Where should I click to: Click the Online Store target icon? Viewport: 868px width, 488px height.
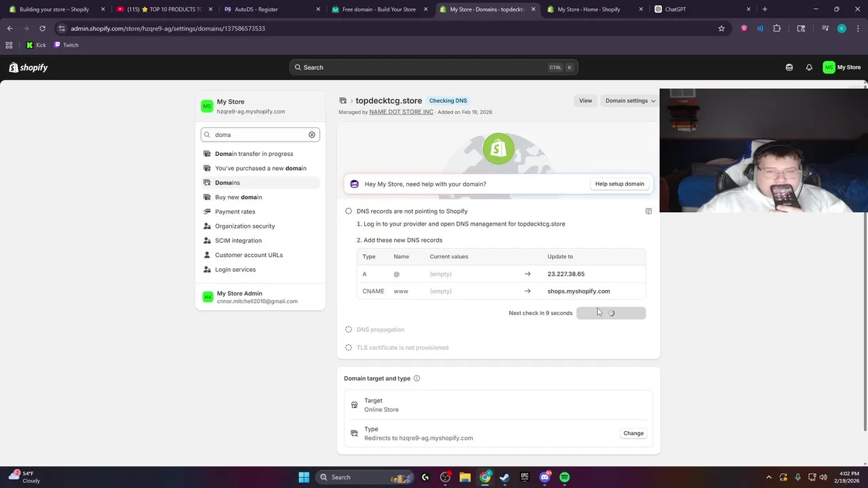354,405
